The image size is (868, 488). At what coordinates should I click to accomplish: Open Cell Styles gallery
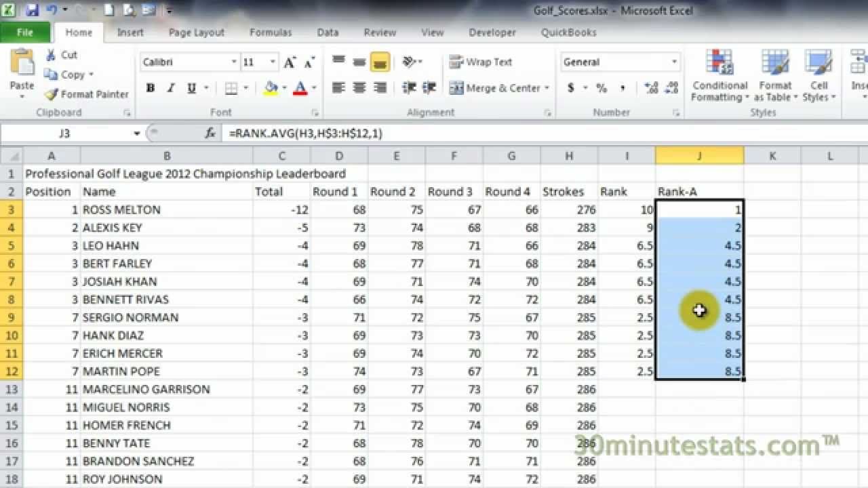819,76
